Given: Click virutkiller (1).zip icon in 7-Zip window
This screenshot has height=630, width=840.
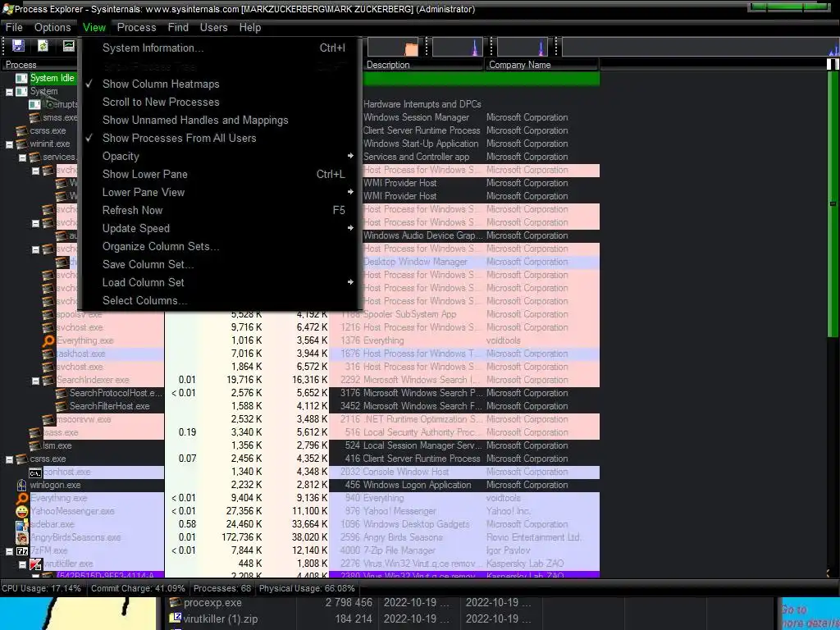Looking at the screenshot, I should point(176,619).
